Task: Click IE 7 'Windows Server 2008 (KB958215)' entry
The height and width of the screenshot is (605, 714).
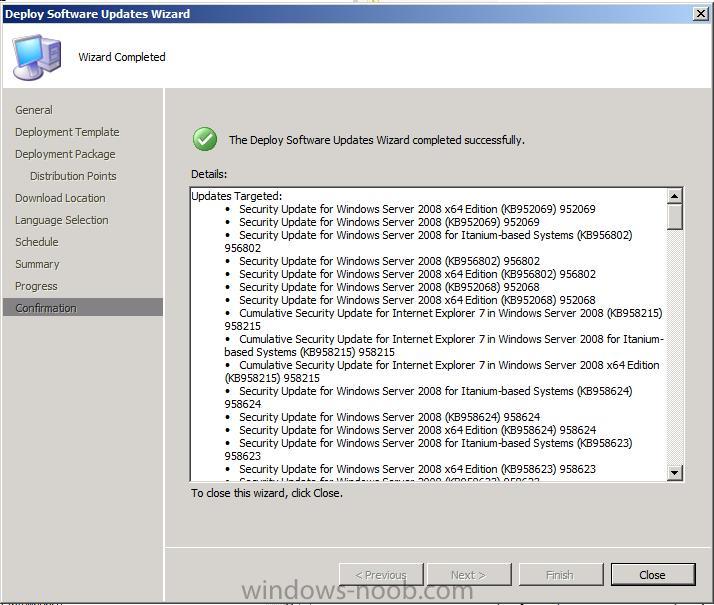Action: point(443,320)
